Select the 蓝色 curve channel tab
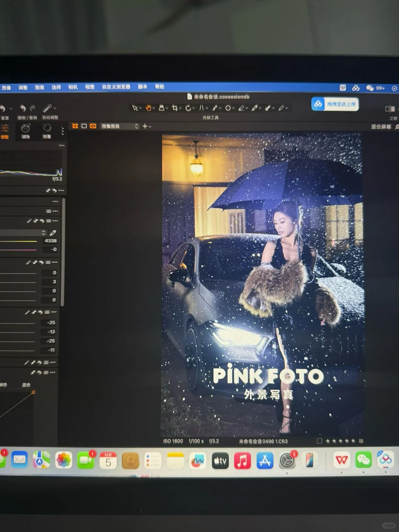399x532 pixels. point(26,385)
